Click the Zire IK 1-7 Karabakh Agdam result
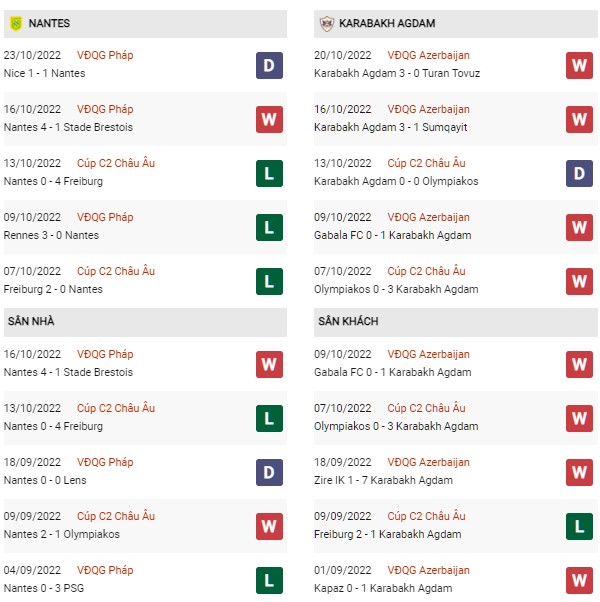The height and width of the screenshot is (602, 600). [383, 480]
